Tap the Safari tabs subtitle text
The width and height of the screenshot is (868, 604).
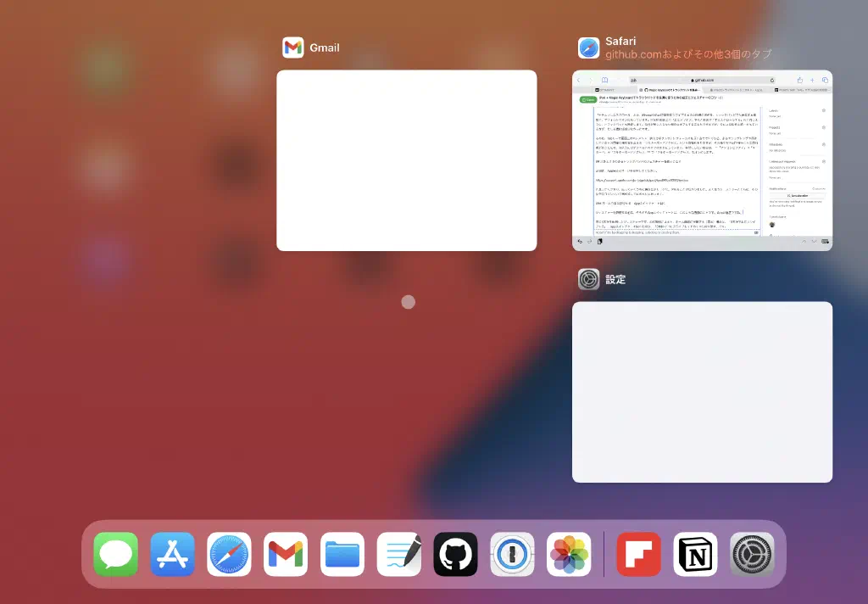click(688, 54)
